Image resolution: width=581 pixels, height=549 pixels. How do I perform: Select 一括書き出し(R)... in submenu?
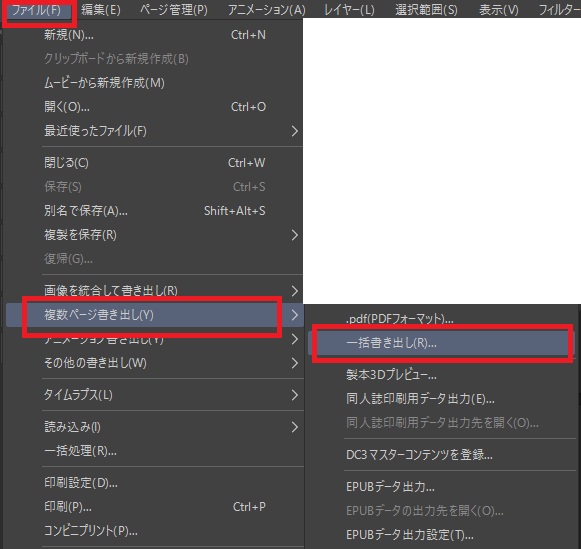pos(441,343)
